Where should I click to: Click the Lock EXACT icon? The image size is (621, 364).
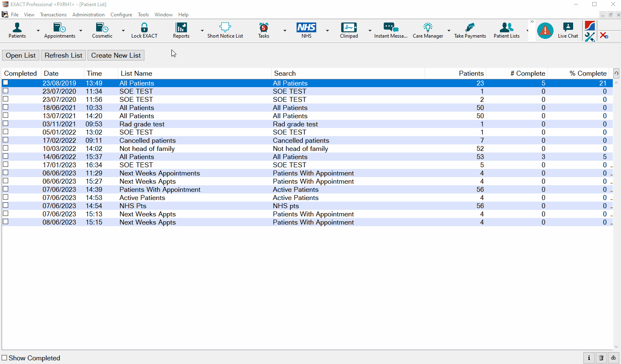pos(144,30)
